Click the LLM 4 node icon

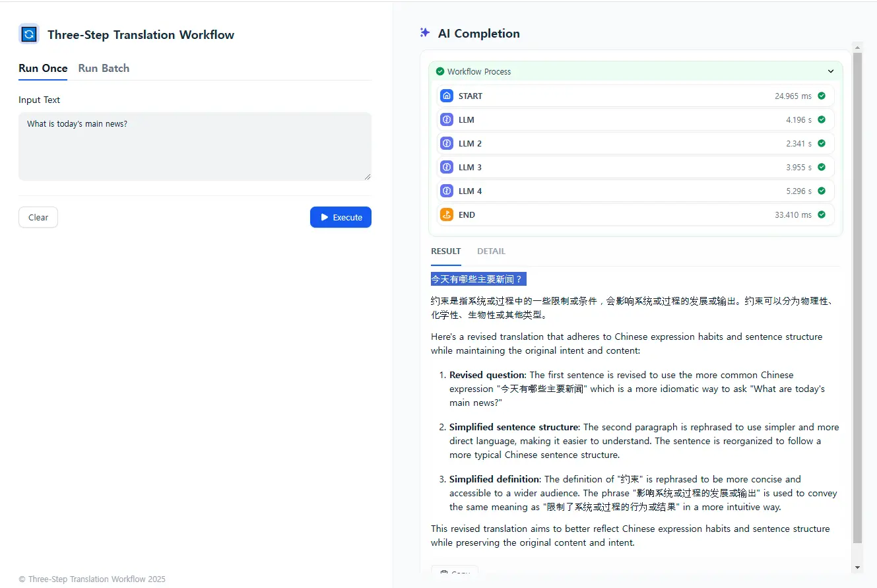coord(447,191)
